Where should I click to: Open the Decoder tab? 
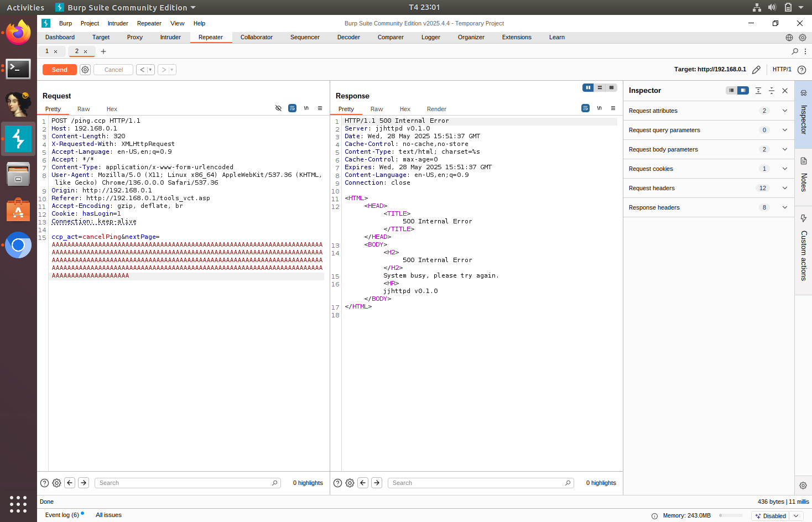pyautogui.click(x=348, y=38)
